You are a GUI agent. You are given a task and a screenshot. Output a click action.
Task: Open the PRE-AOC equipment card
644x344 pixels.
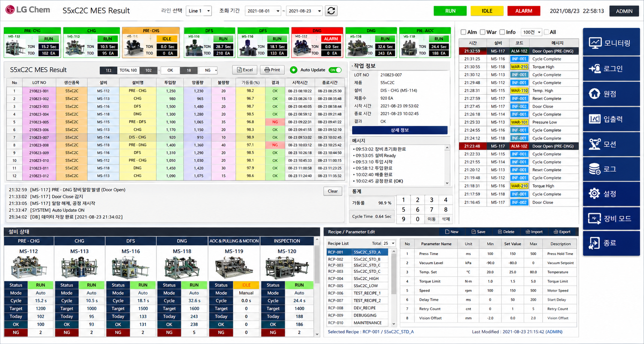coord(425,42)
